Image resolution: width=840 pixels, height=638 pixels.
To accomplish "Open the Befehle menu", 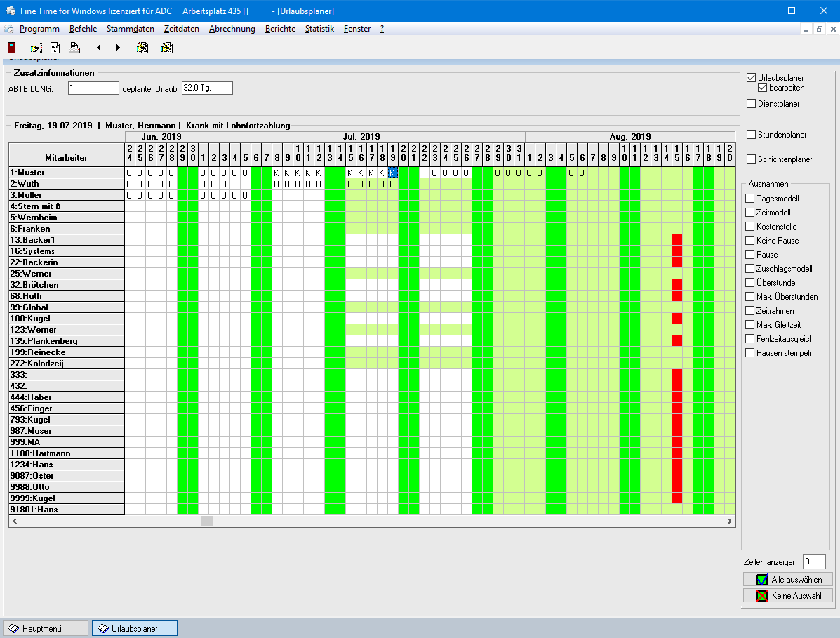I will [83, 29].
